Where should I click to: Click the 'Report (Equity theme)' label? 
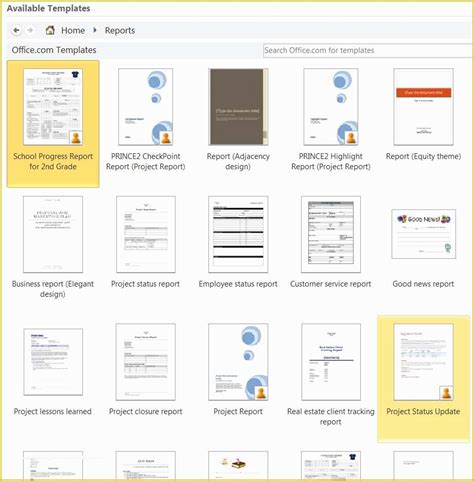point(423,156)
